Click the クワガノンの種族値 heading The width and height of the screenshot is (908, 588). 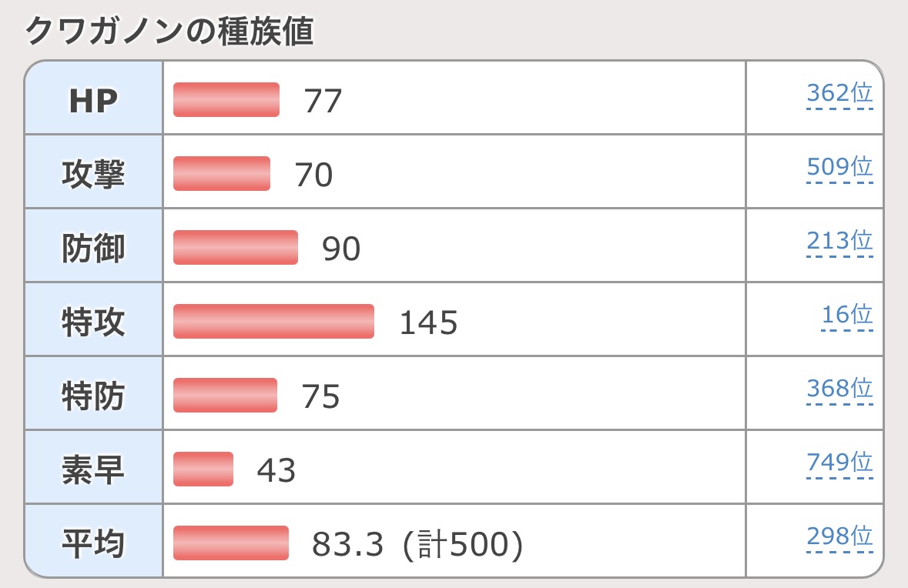pyautogui.click(x=169, y=33)
